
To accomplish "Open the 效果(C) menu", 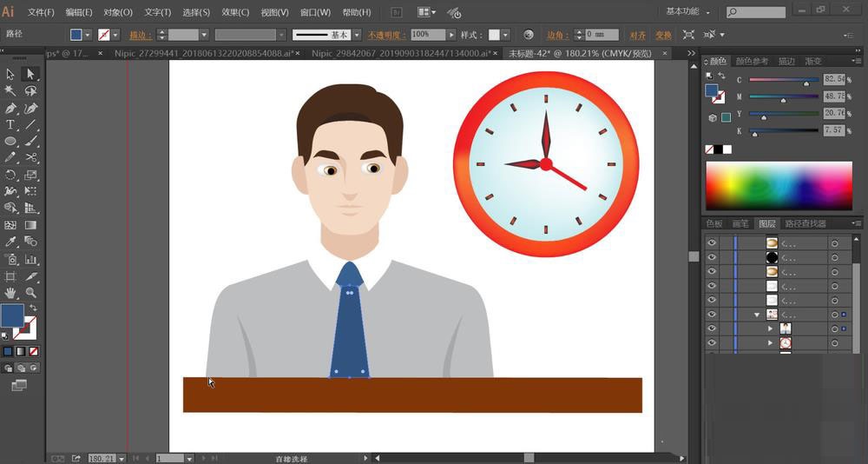I will (234, 12).
